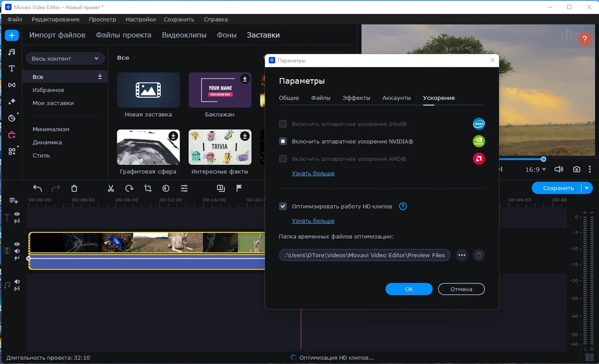The height and width of the screenshot is (364, 599).
Task: Click the trash button beside the folder path
Action: pyautogui.click(x=479, y=255)
